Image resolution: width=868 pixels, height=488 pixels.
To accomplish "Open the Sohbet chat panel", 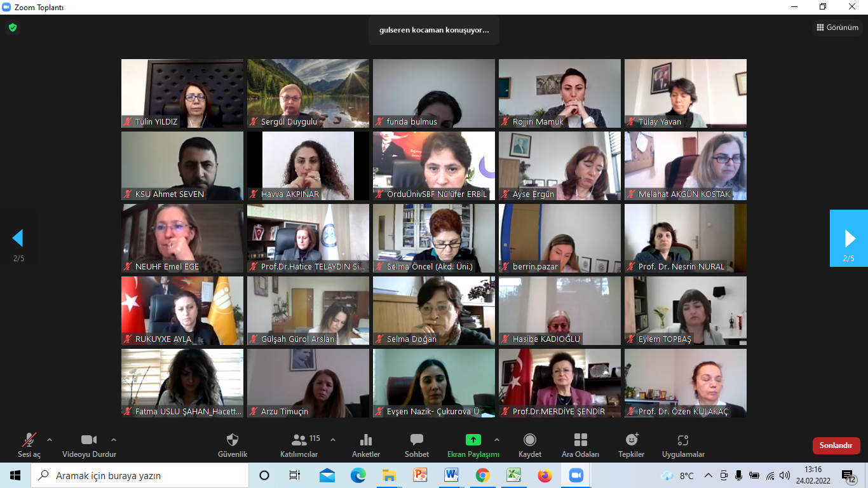I will (417, 440).
